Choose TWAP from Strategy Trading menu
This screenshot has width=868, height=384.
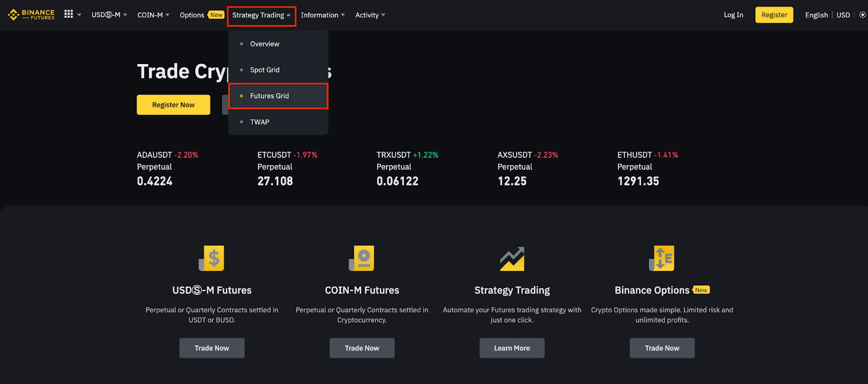(278, 122)
